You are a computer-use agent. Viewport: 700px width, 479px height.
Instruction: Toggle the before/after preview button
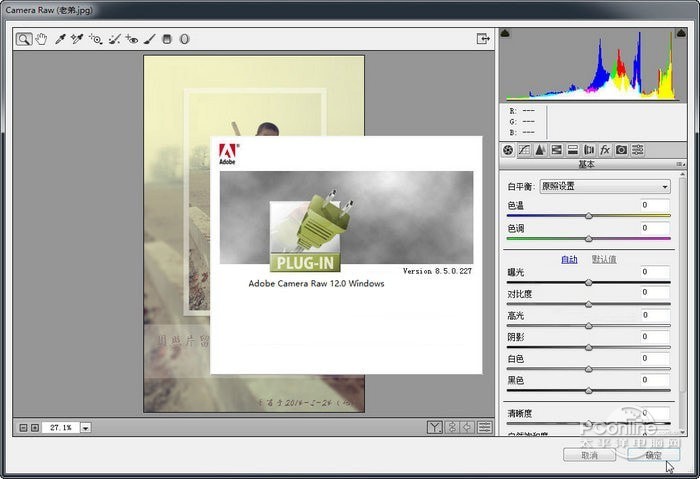435,427
